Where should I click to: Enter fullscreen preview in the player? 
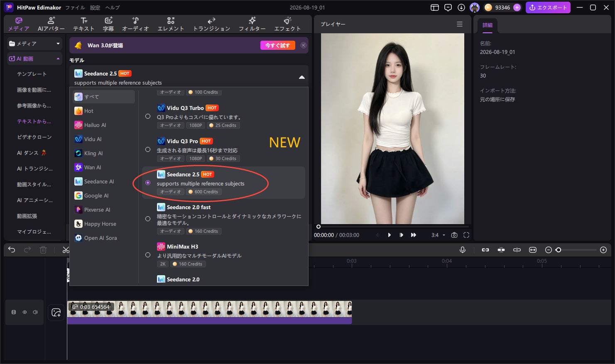(x=466, y=235)
